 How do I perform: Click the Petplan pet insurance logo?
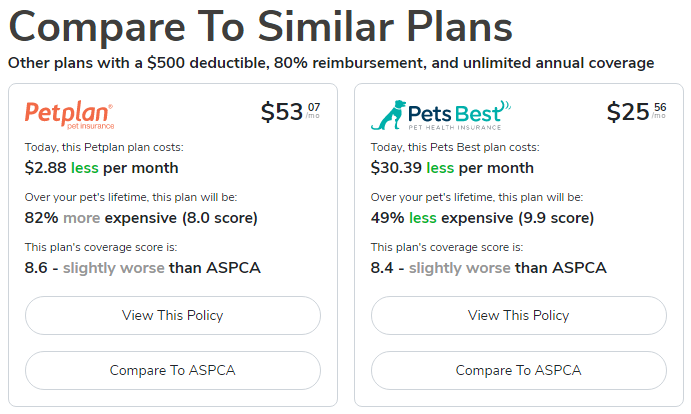pyautogui.click(x=69, y=115)
